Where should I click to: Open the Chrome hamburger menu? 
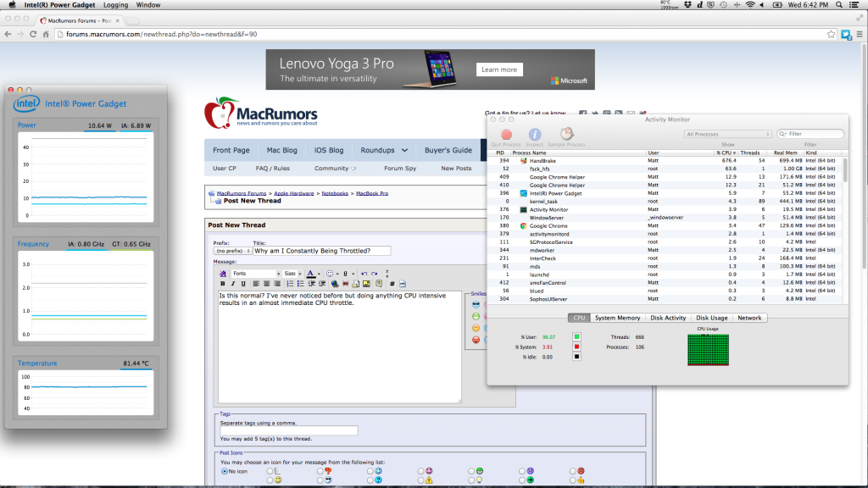point(860,34)
